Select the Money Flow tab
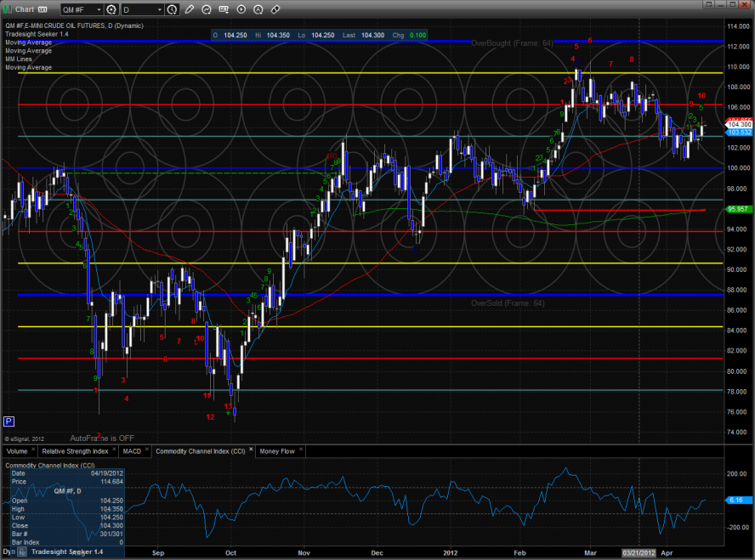Image resolution: width=755 pixels, height=560 pixels. [x=277, y=451]
